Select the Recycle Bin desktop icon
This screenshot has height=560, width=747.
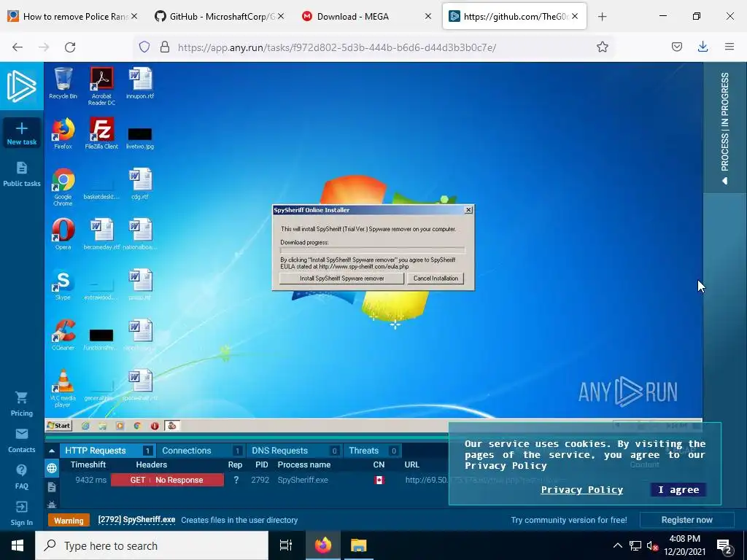tap(63, 83)
